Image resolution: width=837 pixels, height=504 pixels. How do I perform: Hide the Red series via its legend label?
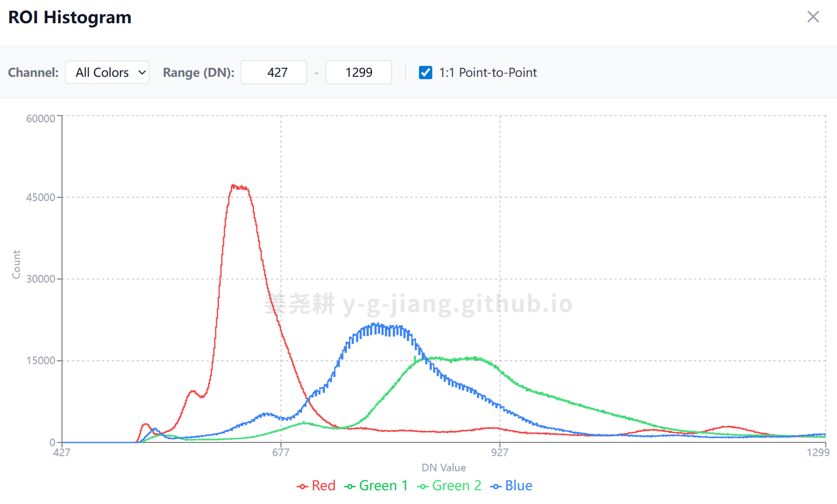324,486
